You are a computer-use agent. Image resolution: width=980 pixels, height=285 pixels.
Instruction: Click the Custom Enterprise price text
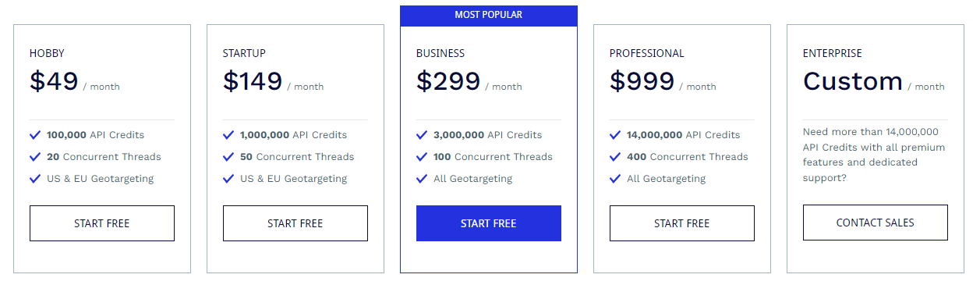[x=853, y=81]
